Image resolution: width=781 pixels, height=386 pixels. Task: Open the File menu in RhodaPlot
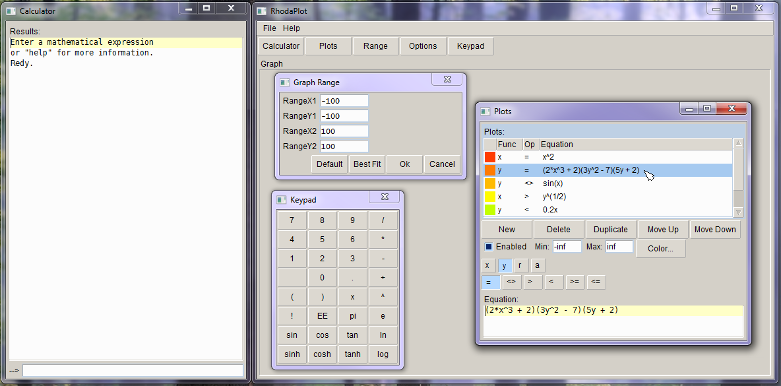click(269, 28)
